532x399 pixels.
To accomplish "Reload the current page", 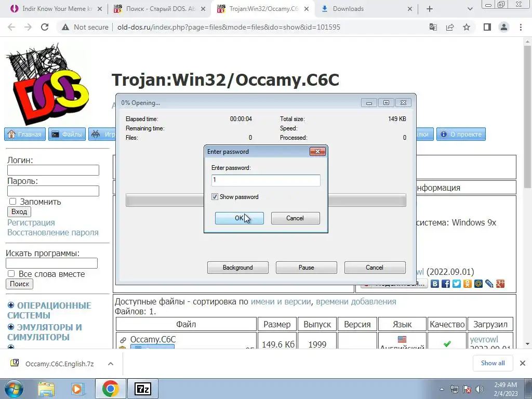I will pyautogui.click(x=45, y=27).
